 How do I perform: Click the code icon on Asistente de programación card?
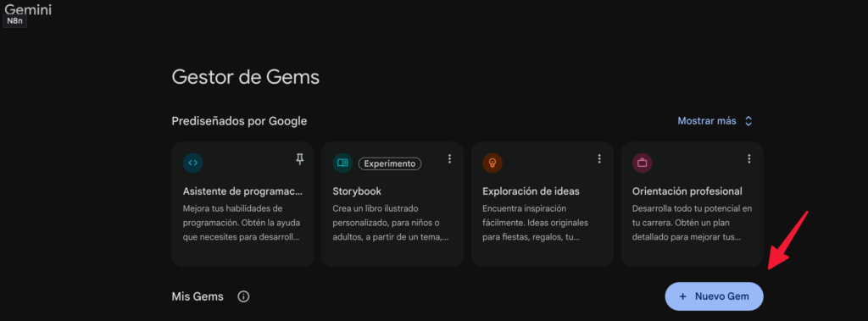click(x=192, y=163)
